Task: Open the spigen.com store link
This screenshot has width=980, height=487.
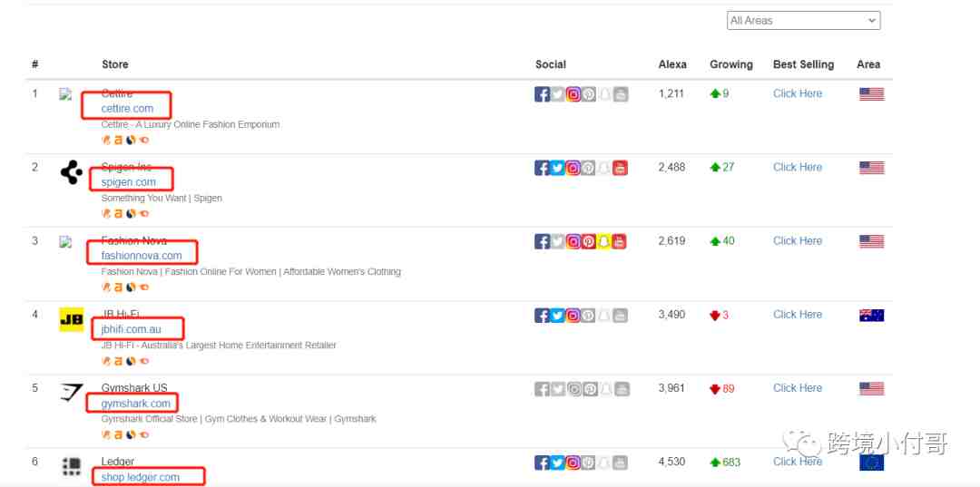Action: click(x=128, y=182)
